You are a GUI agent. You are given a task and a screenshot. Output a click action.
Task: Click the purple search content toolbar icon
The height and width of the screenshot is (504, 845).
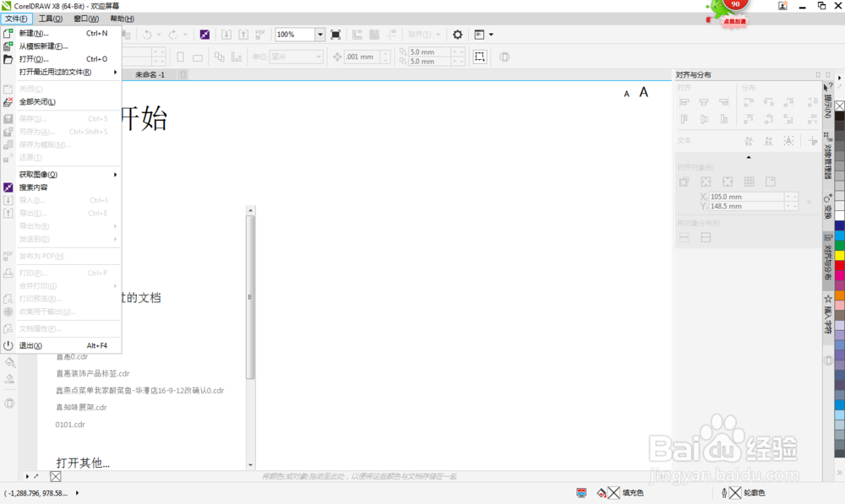204,35
